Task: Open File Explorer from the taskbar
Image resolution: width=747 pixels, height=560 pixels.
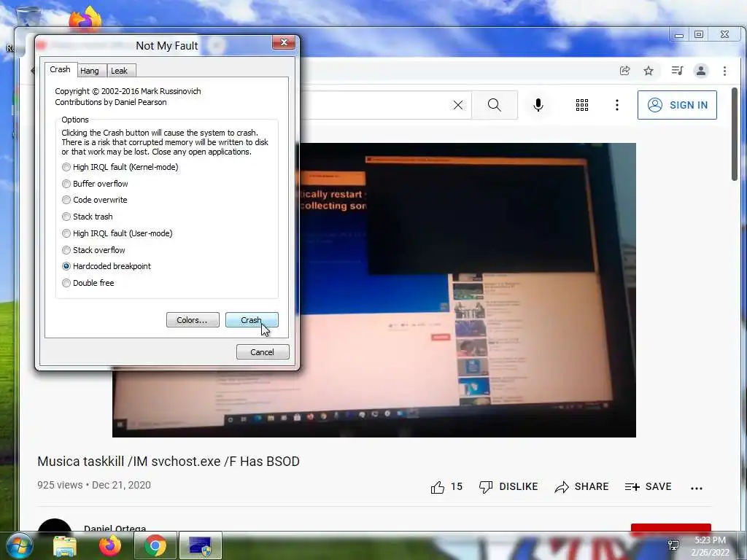Action: (65, 546)
